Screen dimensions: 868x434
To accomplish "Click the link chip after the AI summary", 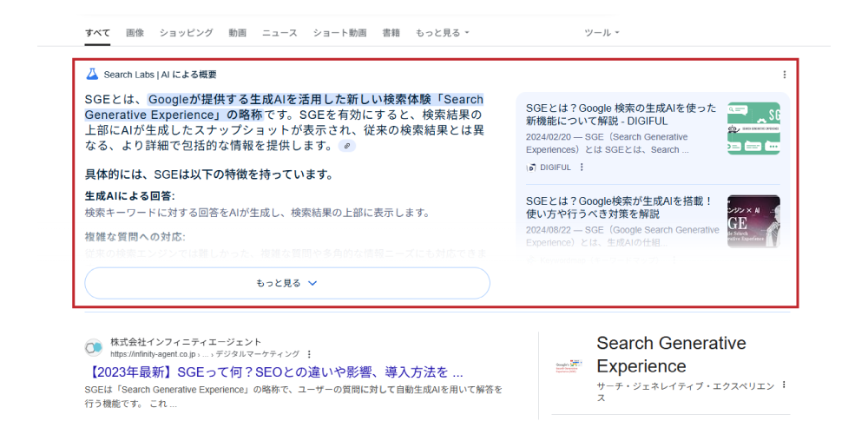I will coord(347,146).
